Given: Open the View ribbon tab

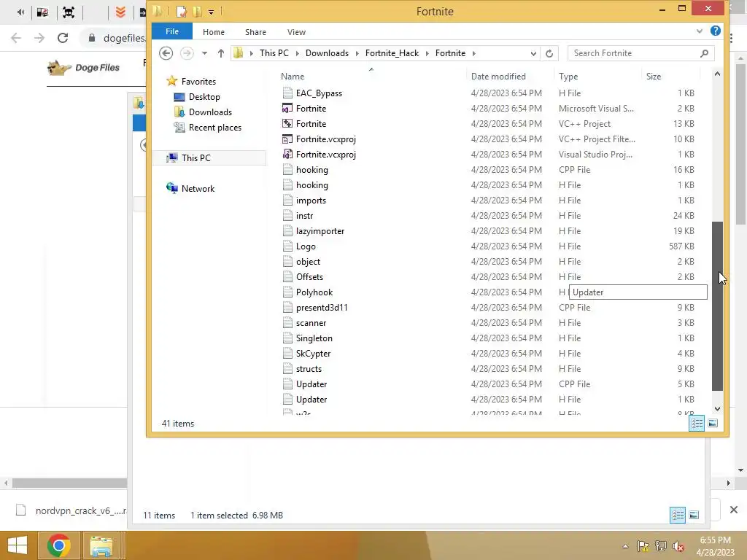Looking at the screenshot, I should [x=296, y=32].
